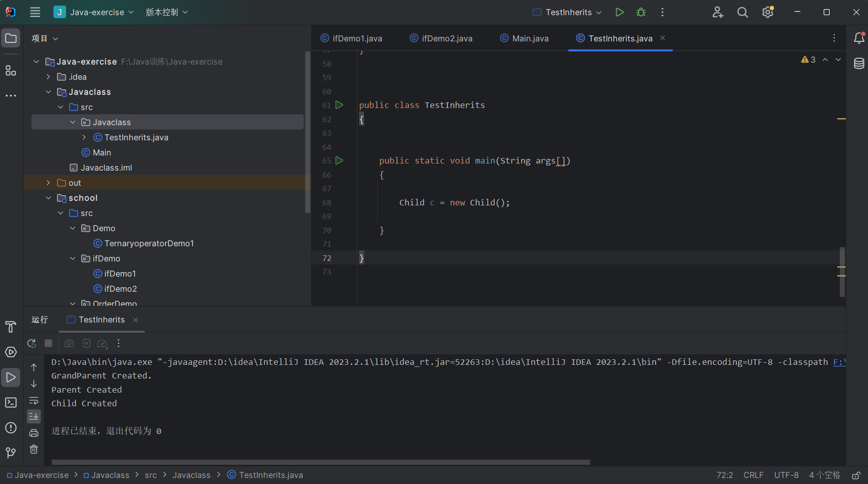Expand the out folder in the project tree

[48, 183]
